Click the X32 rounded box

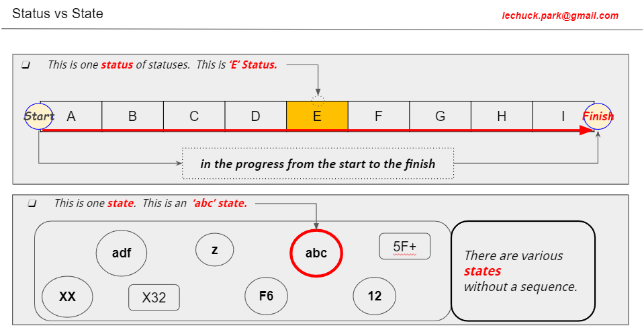[x=154, y=298]
